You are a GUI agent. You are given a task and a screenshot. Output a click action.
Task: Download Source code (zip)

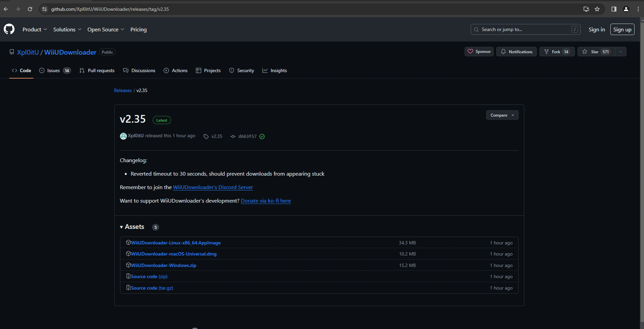[149, 276]
